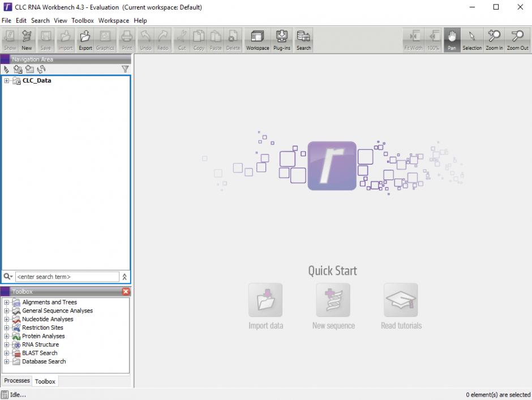Open the Toolbox menu
532x400 pixels.
point(83,21)
